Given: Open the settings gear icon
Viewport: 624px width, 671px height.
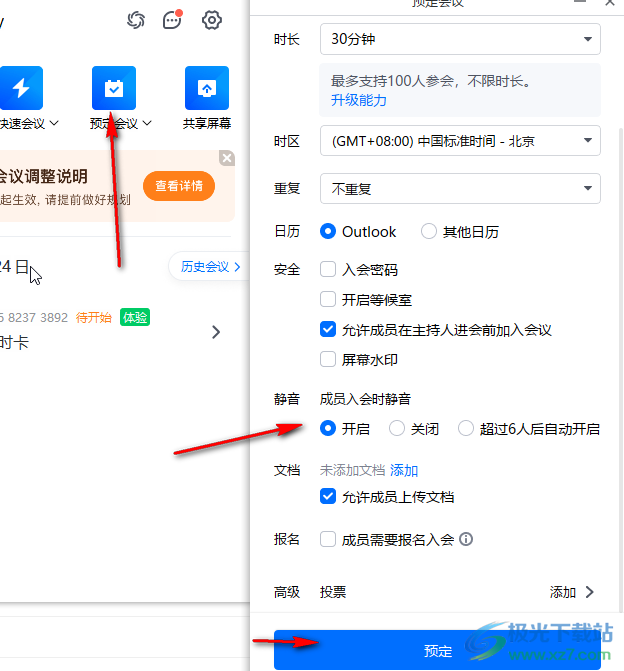Looking at the screenshot, I should [x=212, y=20].
